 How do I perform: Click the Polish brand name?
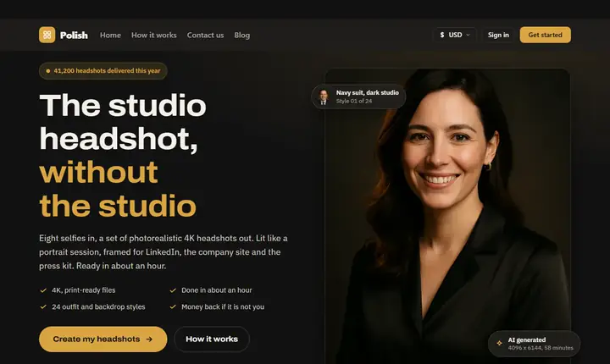74,35
